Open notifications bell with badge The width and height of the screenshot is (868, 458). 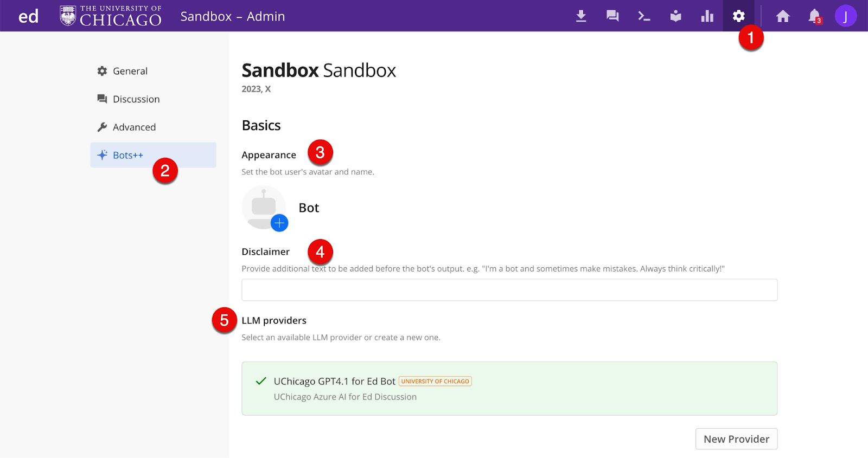point(814,16)
